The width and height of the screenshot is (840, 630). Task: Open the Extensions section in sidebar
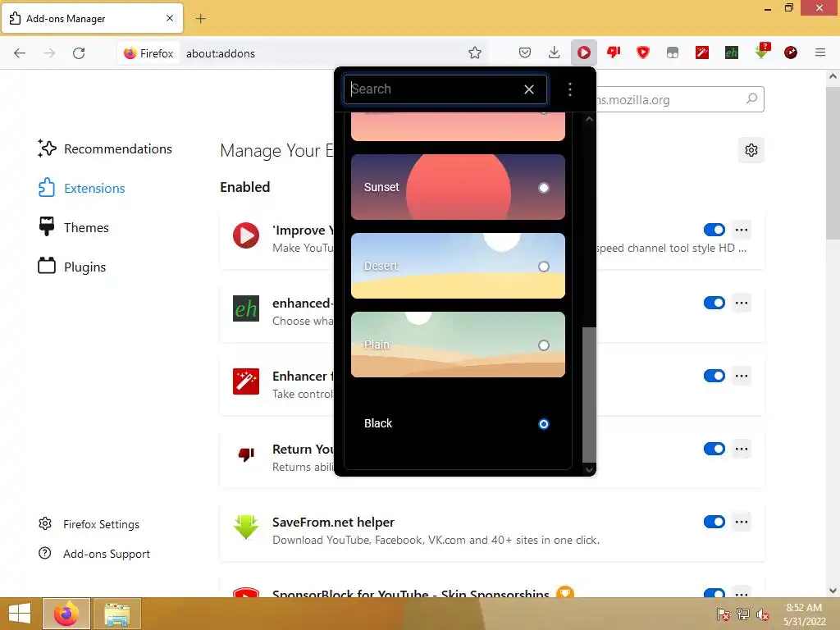(x=81, y=188)
